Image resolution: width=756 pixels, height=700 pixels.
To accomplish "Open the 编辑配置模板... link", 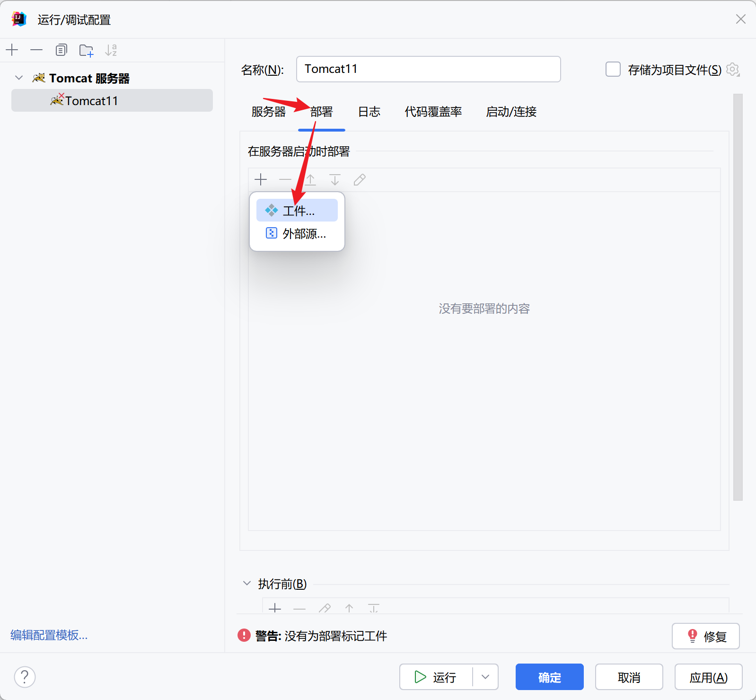I will click(x=49, y=635).
